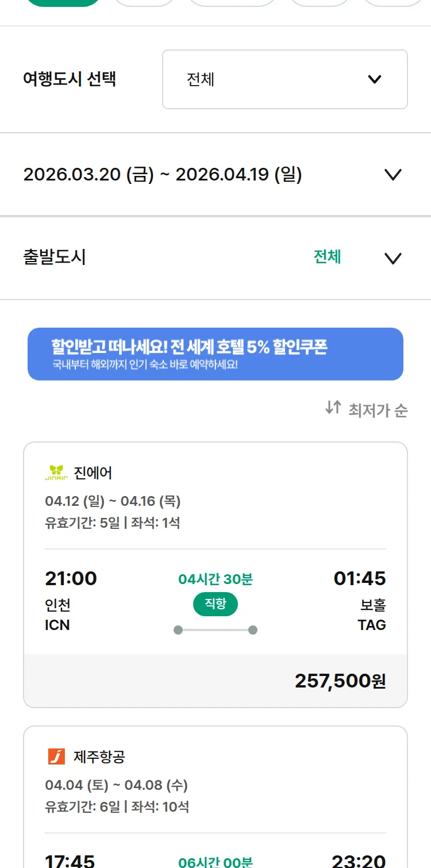Click the up-down sort arrows icon
431x868 pixels.
[333, 408]
